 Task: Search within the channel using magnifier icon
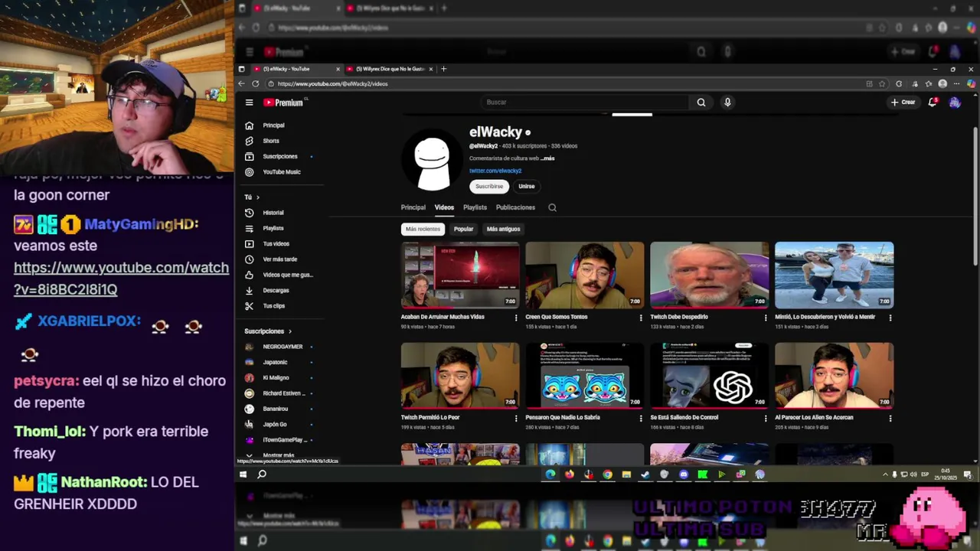552,207
